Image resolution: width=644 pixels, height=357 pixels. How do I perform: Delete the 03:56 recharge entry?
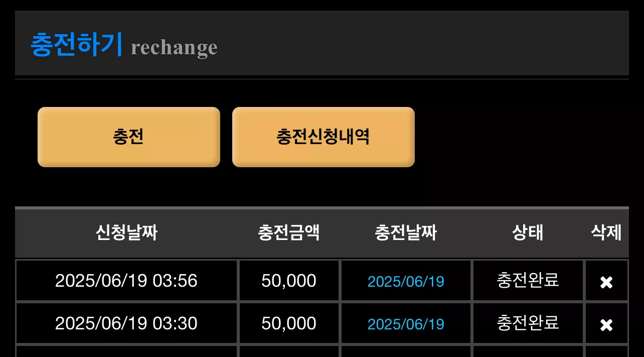[x=606, y=282]
